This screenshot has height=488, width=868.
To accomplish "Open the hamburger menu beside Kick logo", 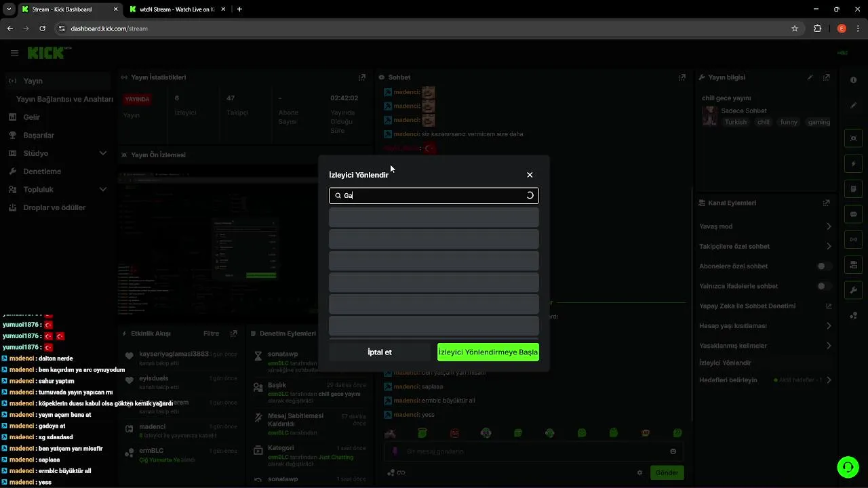I will tap(14, 53).
